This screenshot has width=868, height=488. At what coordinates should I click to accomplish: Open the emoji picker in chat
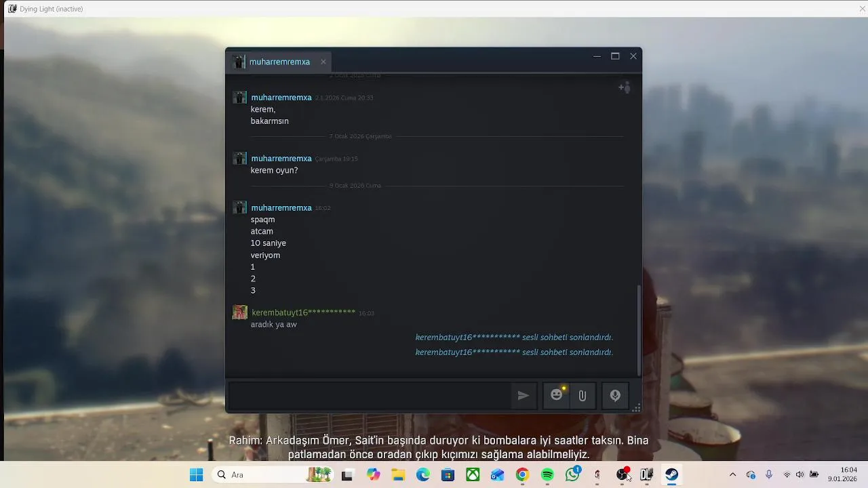557,395
